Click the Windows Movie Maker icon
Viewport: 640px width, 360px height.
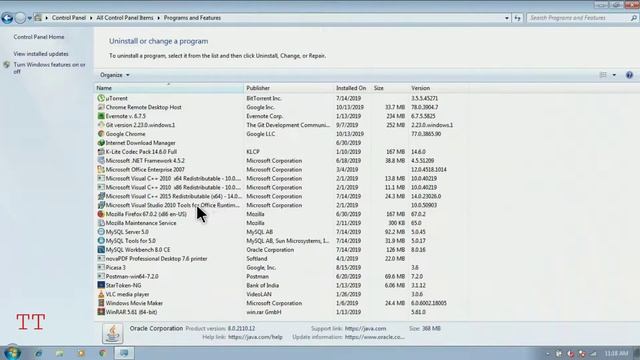tap(101, 303)
